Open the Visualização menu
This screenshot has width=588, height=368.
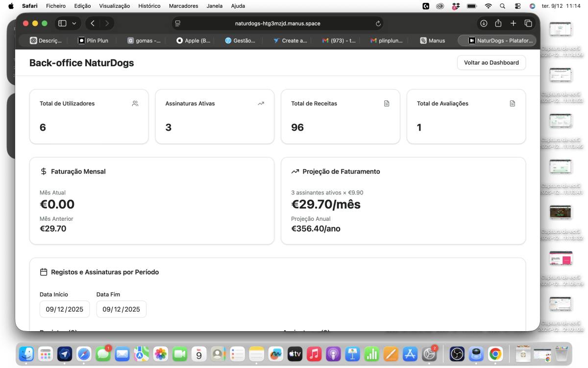[114, 6]
